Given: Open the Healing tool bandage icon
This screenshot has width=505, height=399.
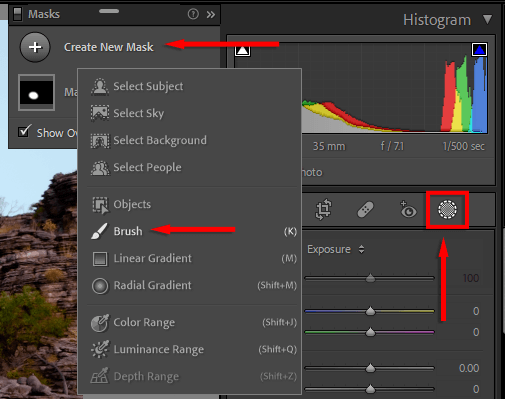Looking at the screenshot, I should [x=365, y=210].
